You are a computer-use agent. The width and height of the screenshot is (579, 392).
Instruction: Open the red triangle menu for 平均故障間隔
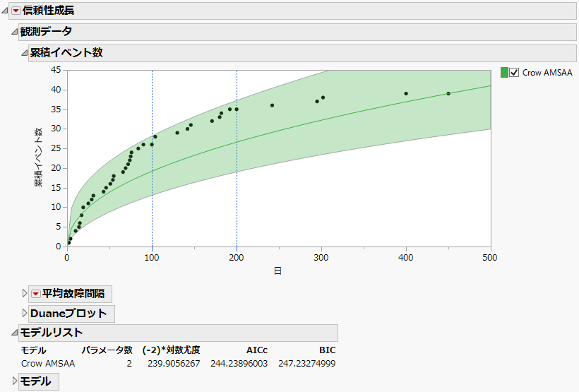point(35,294)
